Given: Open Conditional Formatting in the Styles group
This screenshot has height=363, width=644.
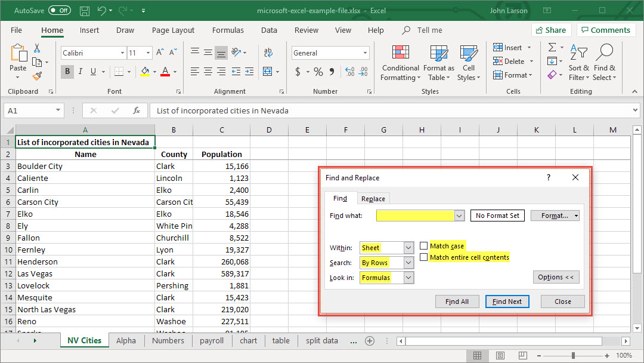Looking at the screenshot, I should click(400, 63).
